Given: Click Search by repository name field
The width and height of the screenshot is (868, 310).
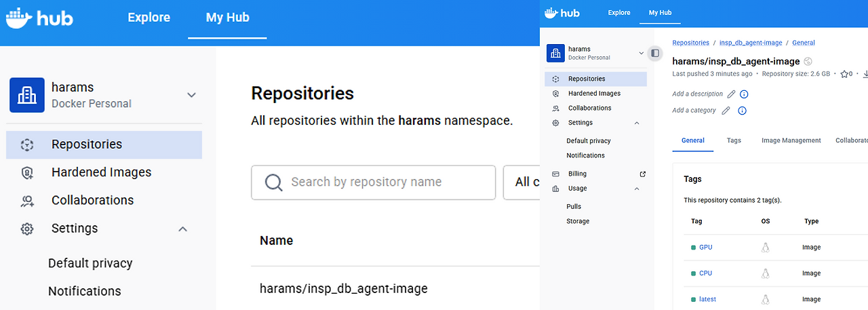Looking at the screenshot, I should point(374,182).
